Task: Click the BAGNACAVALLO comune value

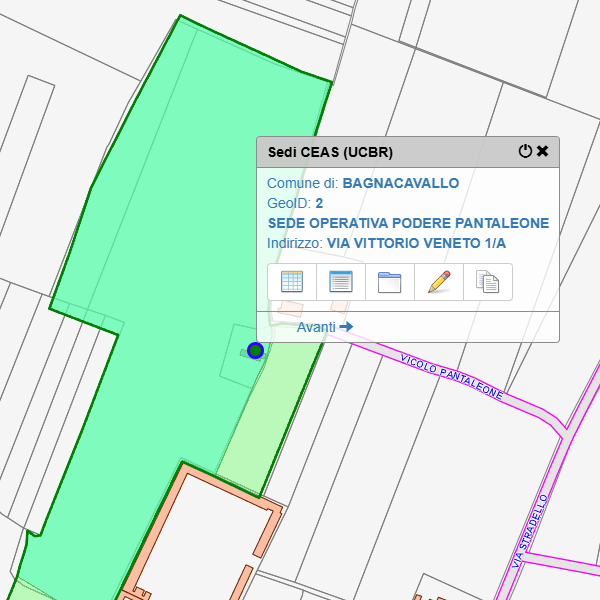Action: click(x=400, y=183)
